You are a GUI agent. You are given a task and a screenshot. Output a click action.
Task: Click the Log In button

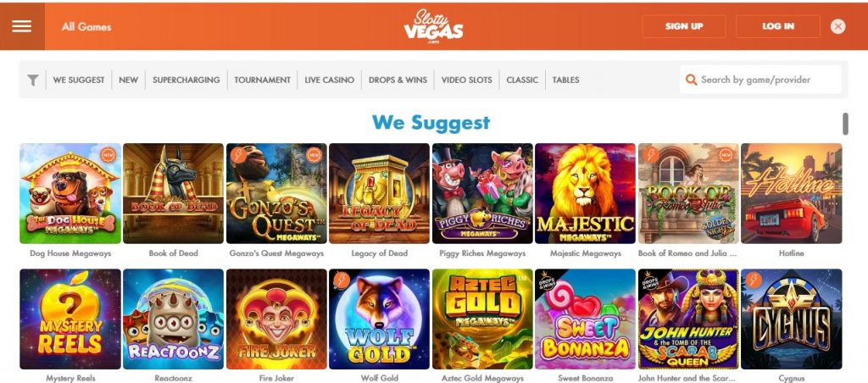pos(778,26)
